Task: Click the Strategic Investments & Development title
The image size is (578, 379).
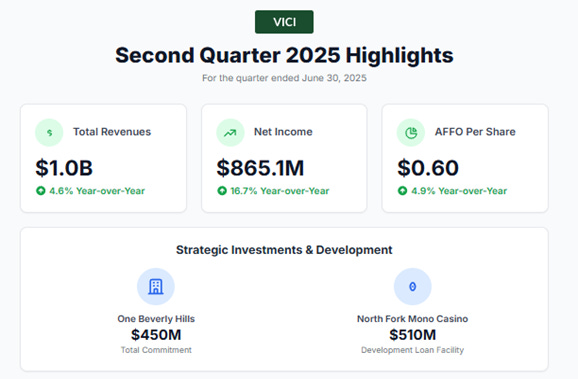Action: coord(284,250)
